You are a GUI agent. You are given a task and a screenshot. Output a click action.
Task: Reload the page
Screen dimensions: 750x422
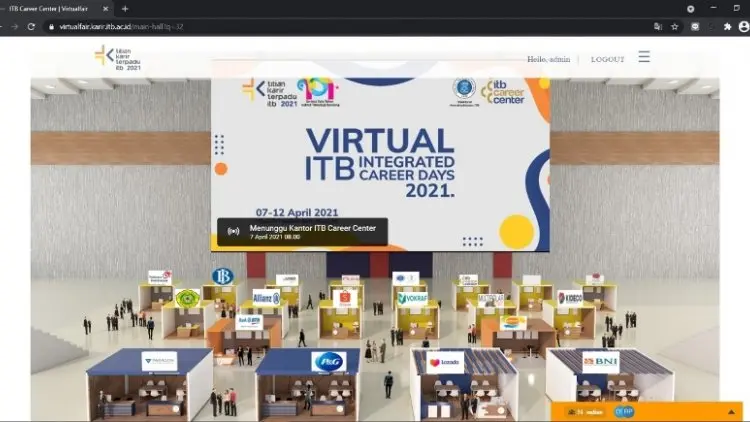pyautogui.click(x=31, y=27)
